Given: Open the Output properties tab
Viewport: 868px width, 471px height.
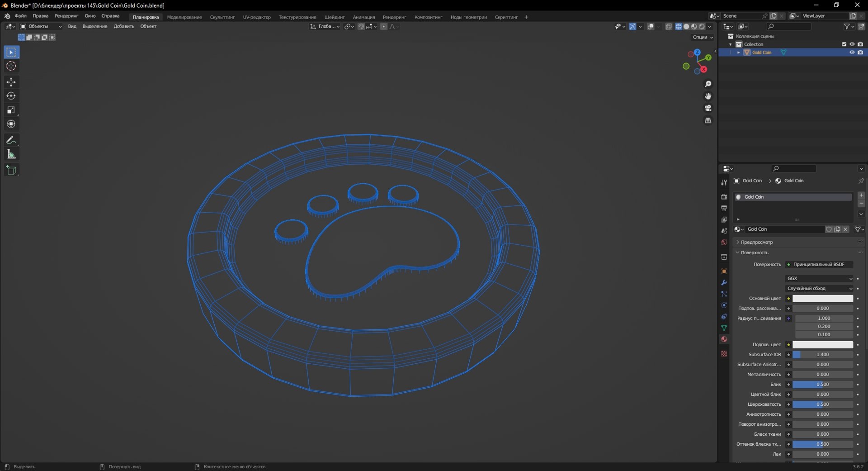Looking at the screenshot, I should 724,208.
